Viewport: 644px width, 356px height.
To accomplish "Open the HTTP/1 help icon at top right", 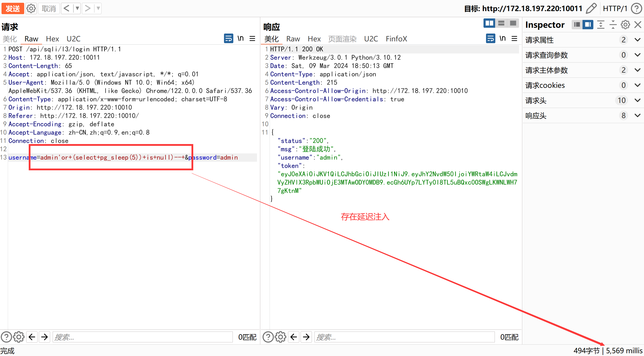I will tap(637, 8).
